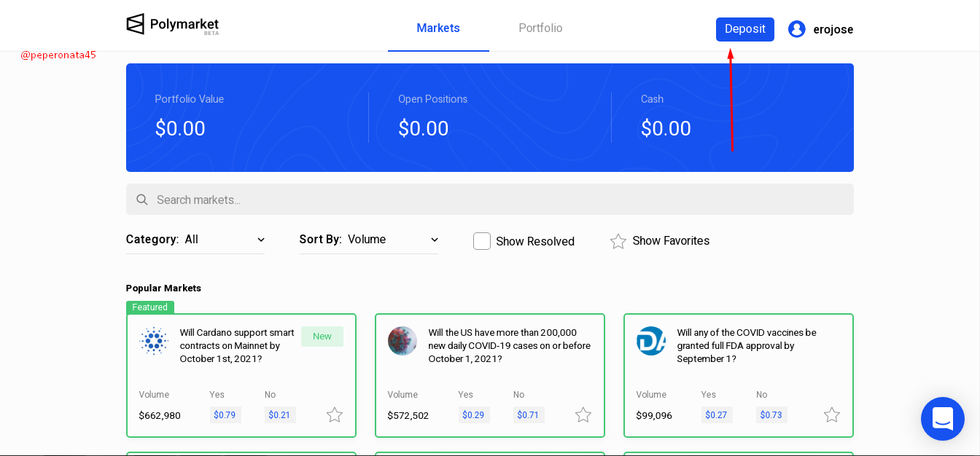The width and height of the screenshot is (980, 456).
Task: Buy No at $0.73 on FDA approval market
Action: click(771, 415)
